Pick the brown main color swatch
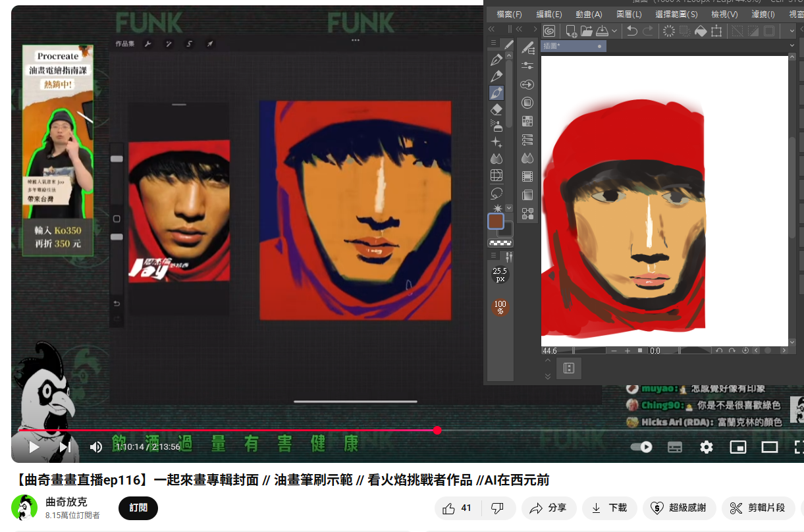The height and width of the screenshot is (532, 804). pyautogui.click(x=496, y=222)
